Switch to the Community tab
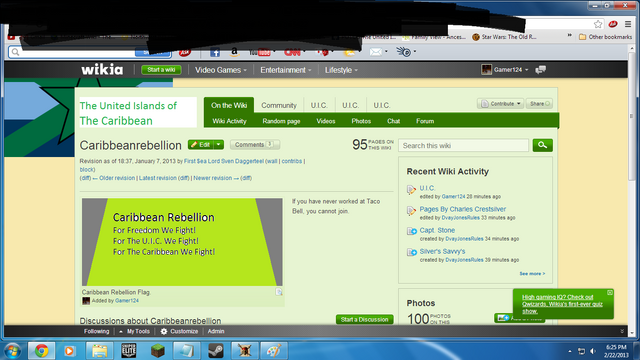This screenshot has height=360, width=640. click(x=279, y=105)
